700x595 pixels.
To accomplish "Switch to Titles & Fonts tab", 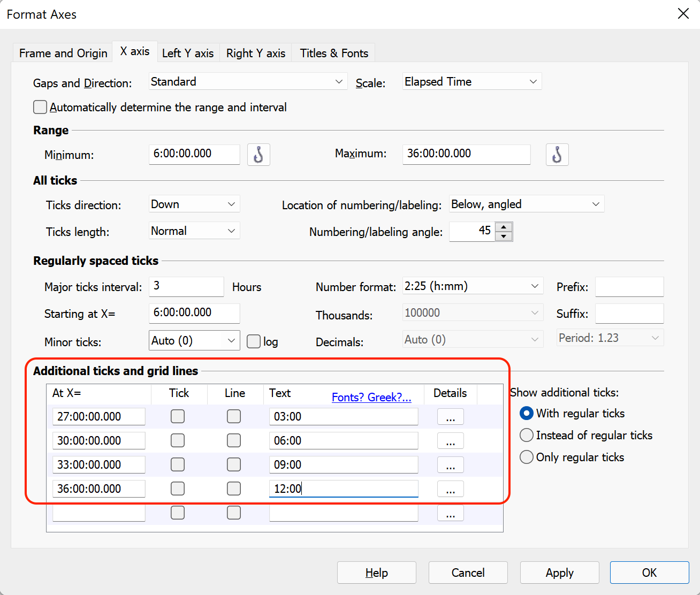I will click(x=334, y=53).
